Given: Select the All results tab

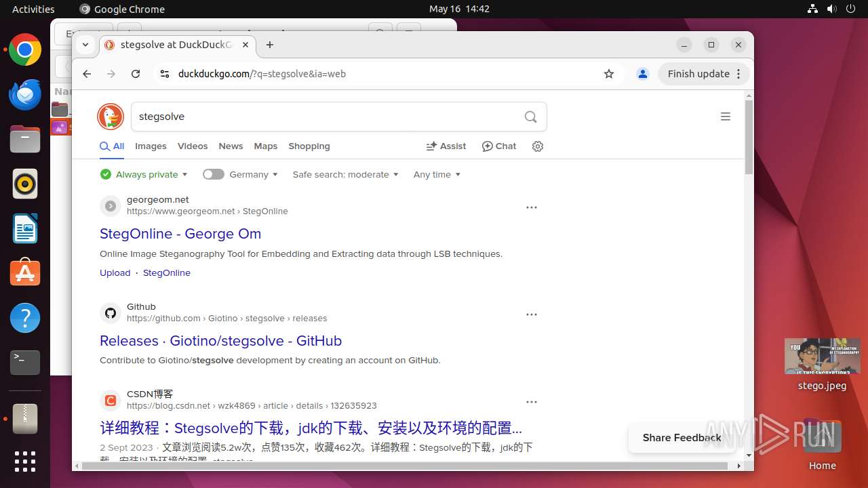Looking at the screenshot, I should (112, 146).
